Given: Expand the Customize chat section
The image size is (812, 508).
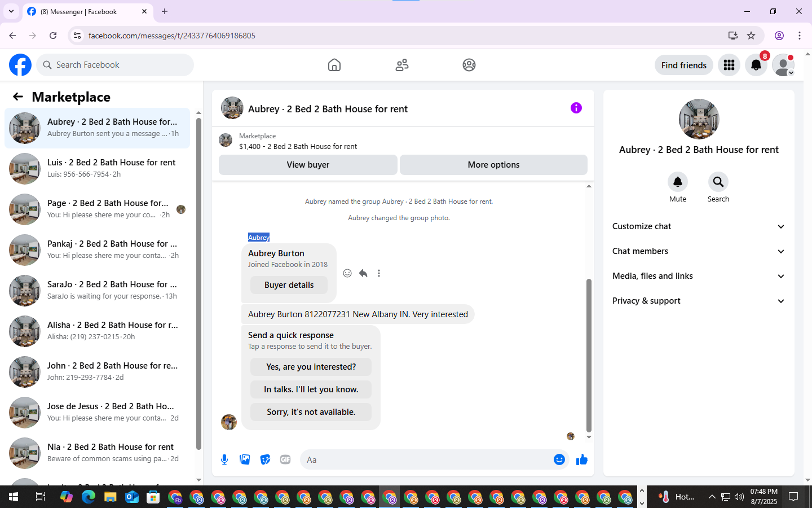Looking at the screenshot, I should point(699,226).
